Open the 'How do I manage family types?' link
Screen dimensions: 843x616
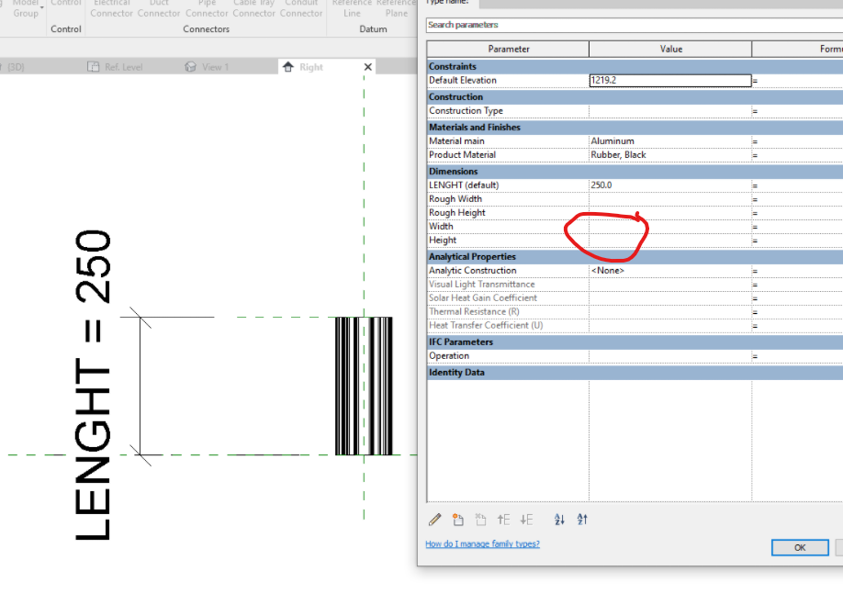point(482,544)
